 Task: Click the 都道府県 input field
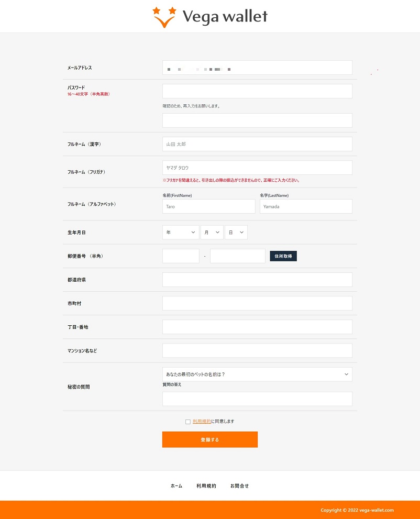pyautogui.click(x=257, y=280)
